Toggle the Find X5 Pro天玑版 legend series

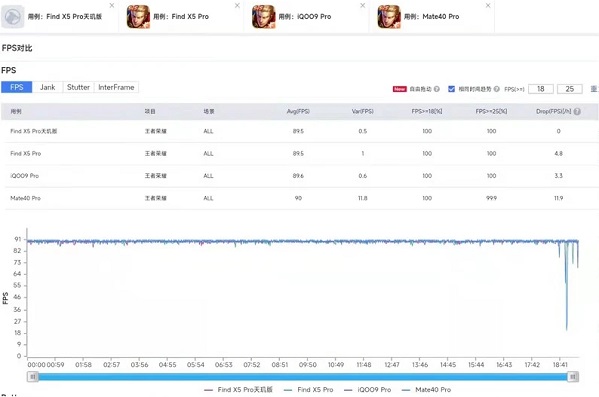pyautogui.click(x=238, y=390)
